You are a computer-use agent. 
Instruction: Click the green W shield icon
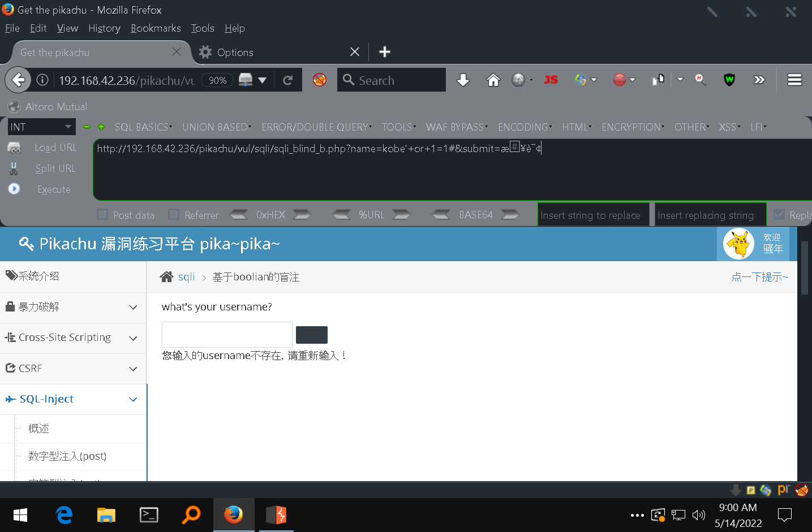pos(729,80)
